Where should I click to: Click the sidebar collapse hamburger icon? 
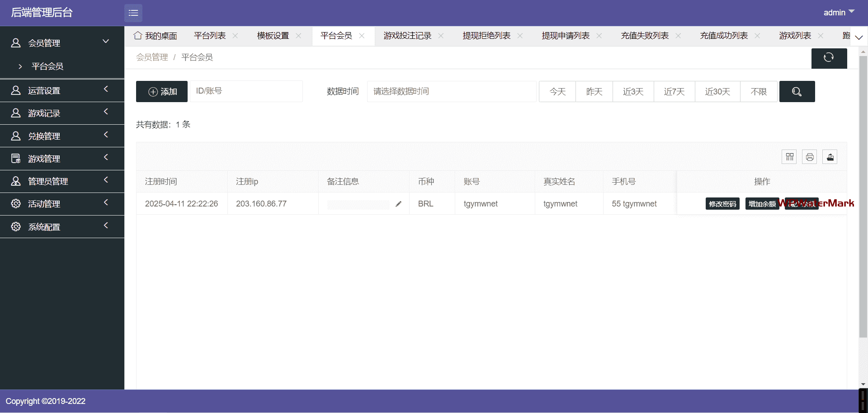133,13
